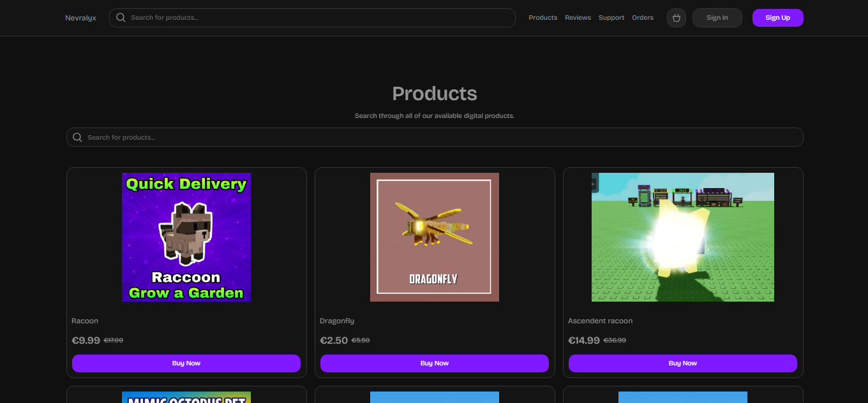Open the Reviews nav item
This screenshot has width=868, height=403.
[578, 18]
